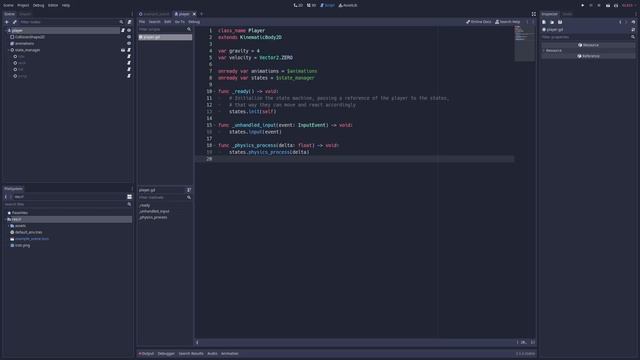Toggle alphabetical sorting of method list

tap(189, 190)
